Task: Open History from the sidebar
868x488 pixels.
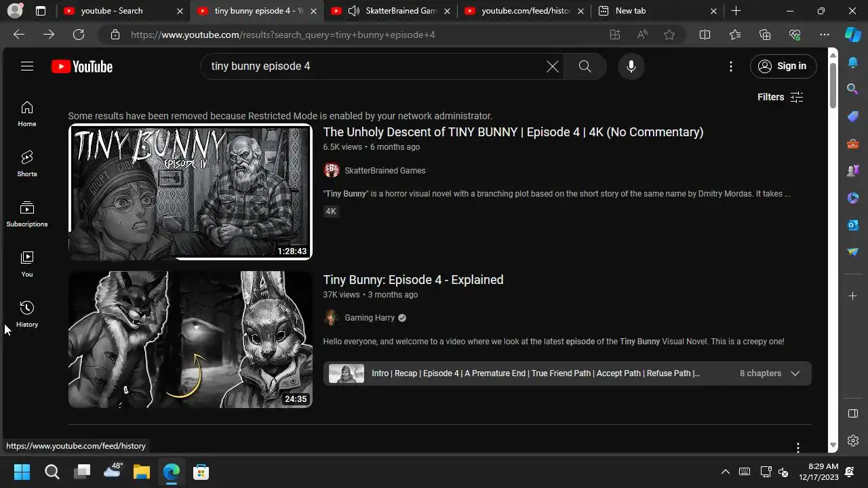Action: pyautogui.click(x=27, y=314)
